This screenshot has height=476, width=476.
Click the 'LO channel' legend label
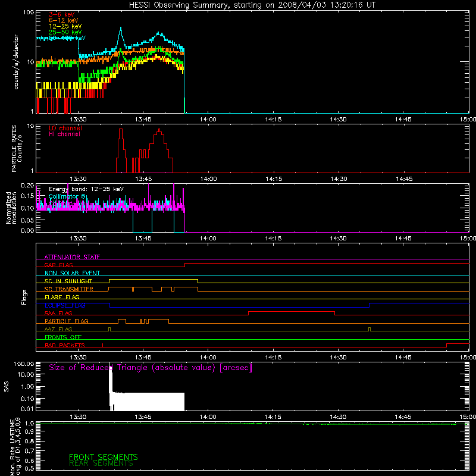pyautogui.click(x=65, y=128)
